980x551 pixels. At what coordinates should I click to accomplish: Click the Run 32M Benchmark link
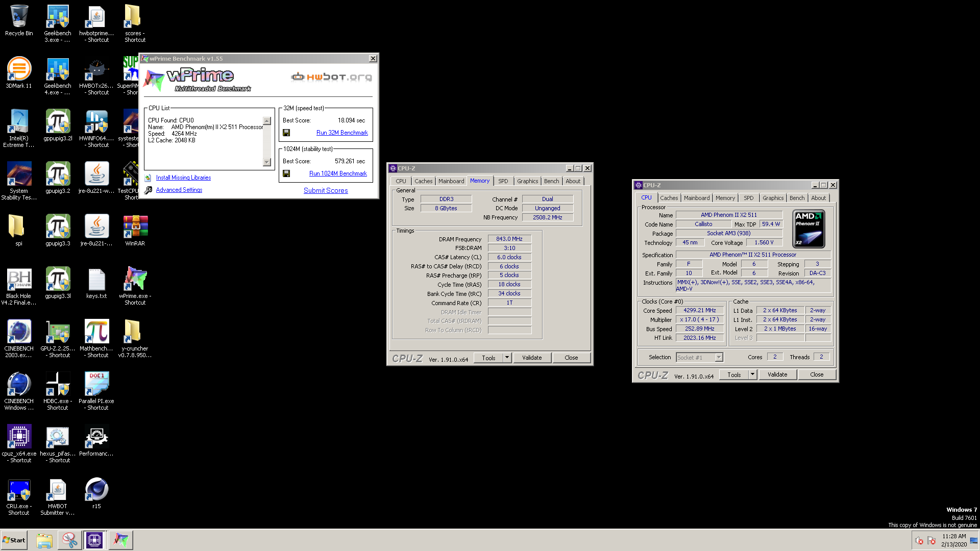point(342,133)
